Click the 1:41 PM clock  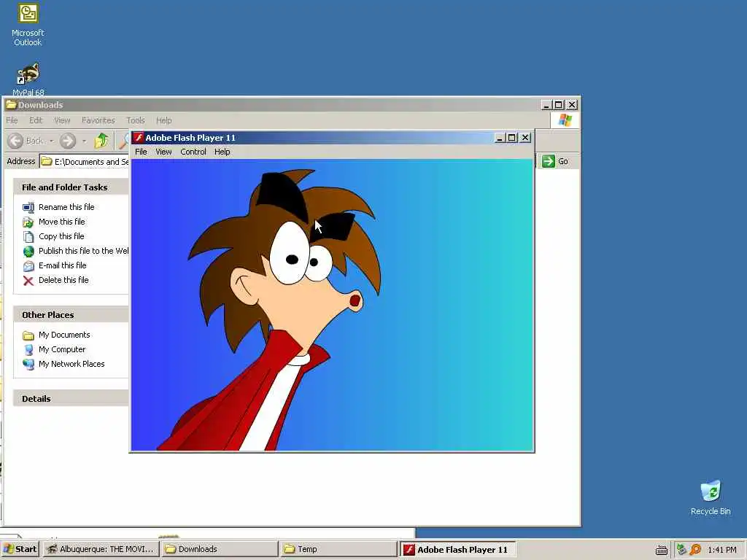coord(722,550)
